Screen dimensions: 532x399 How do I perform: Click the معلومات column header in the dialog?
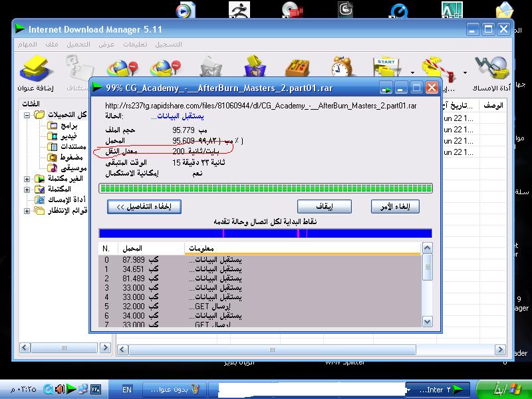click(303, 248)
